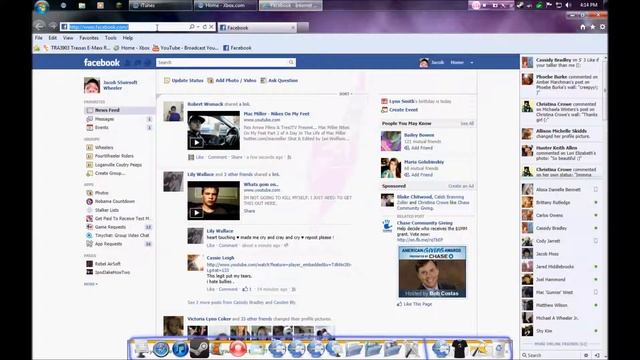Image resolution: width=640 pixels, height=360 pixels.
Task: Add Maria Golubinskiy as a friend
Action: tap(418, 175)
